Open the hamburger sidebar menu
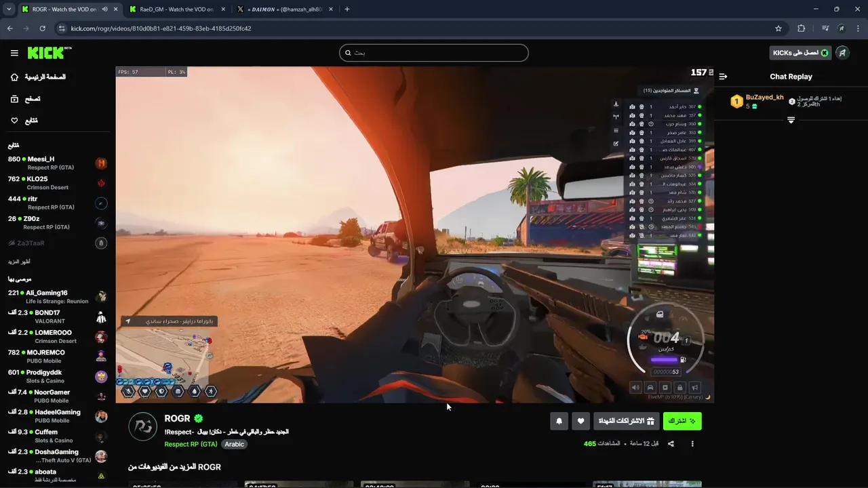The image size is (868, 488). (14, 53)
